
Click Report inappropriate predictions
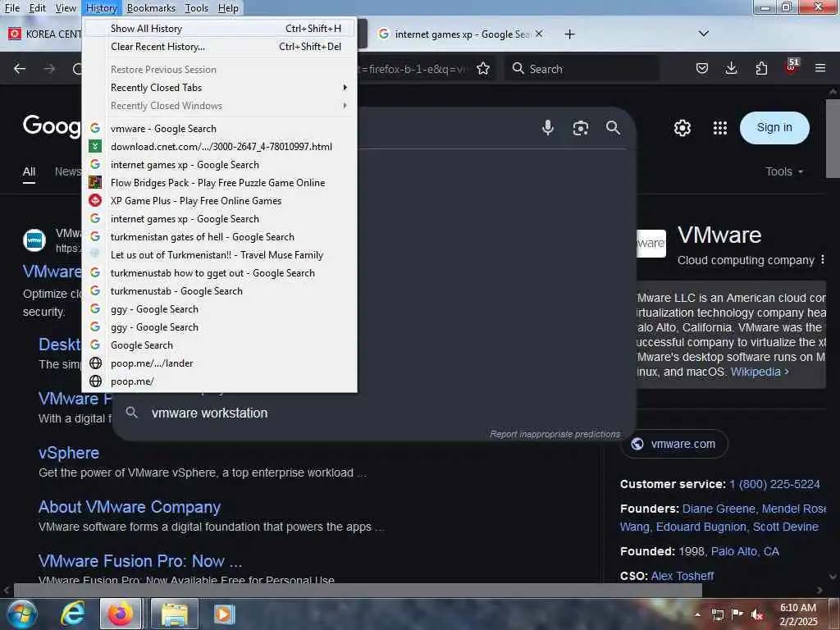click(555, 434)
